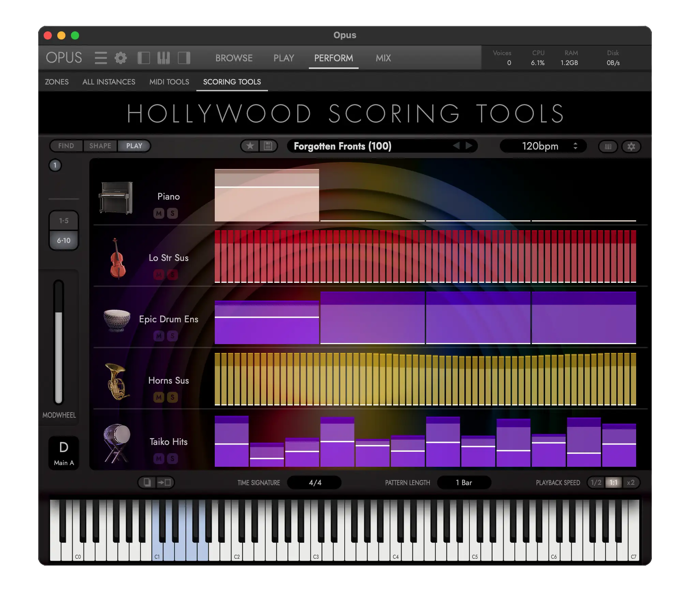The image size is (690, 616).
Task: Click the Taiko Hits drum image
Action: pos(117,443)
